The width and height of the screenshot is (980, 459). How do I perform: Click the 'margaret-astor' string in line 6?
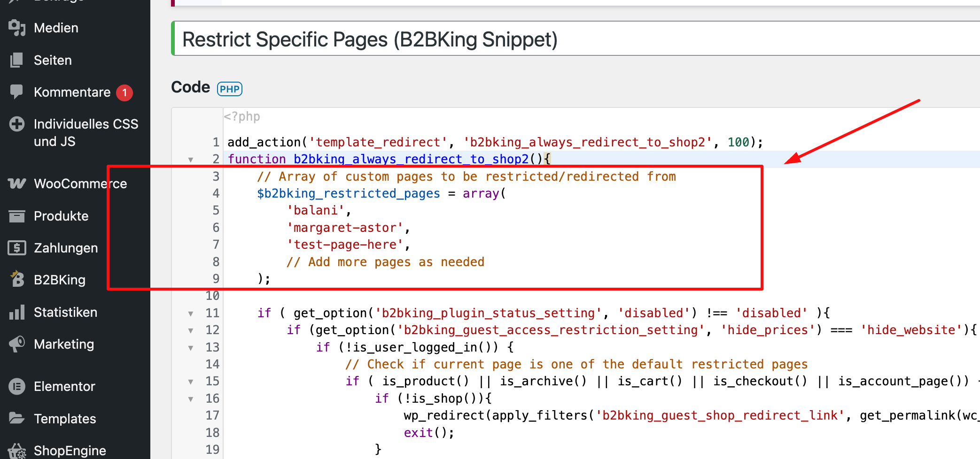click(x=345, y=228)
